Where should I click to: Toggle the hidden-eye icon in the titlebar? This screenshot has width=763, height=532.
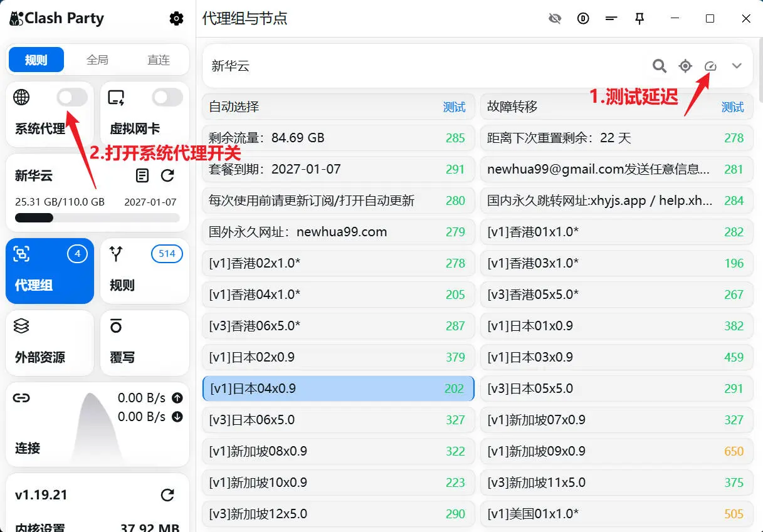pyautogui.click(x=555, y=19)
